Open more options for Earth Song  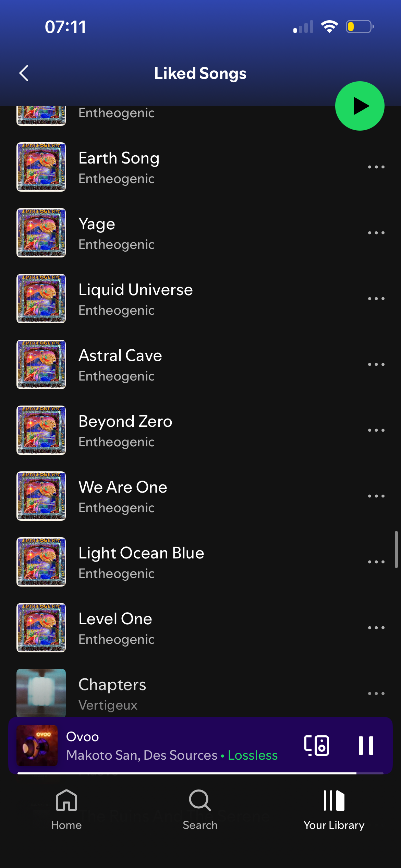376,167
